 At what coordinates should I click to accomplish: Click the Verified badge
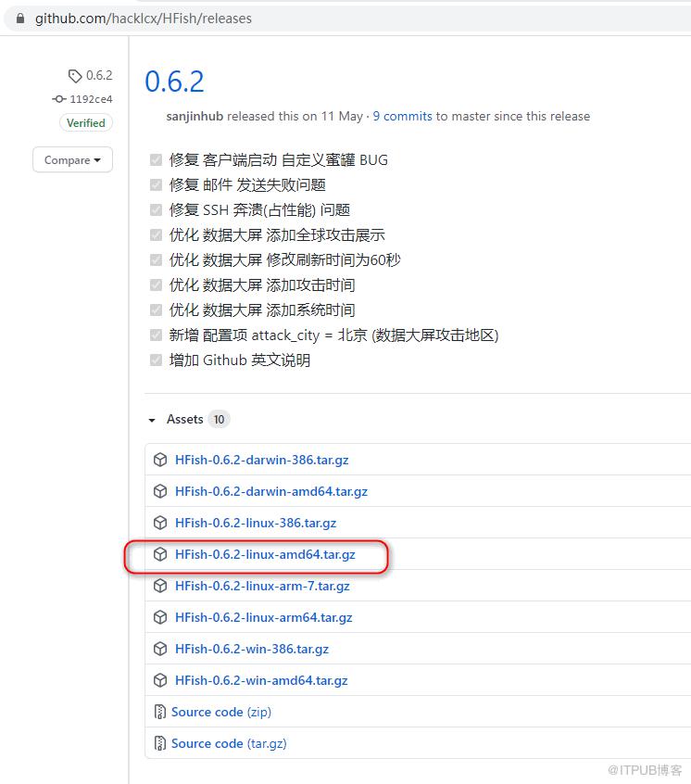click(x=86, y=122)
